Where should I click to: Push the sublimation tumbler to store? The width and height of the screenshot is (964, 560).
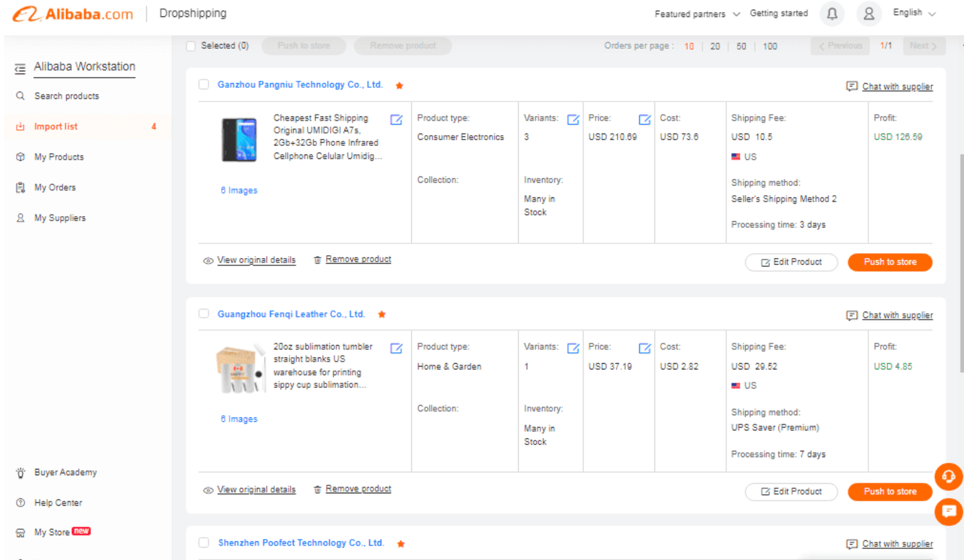tap(890, 492)
